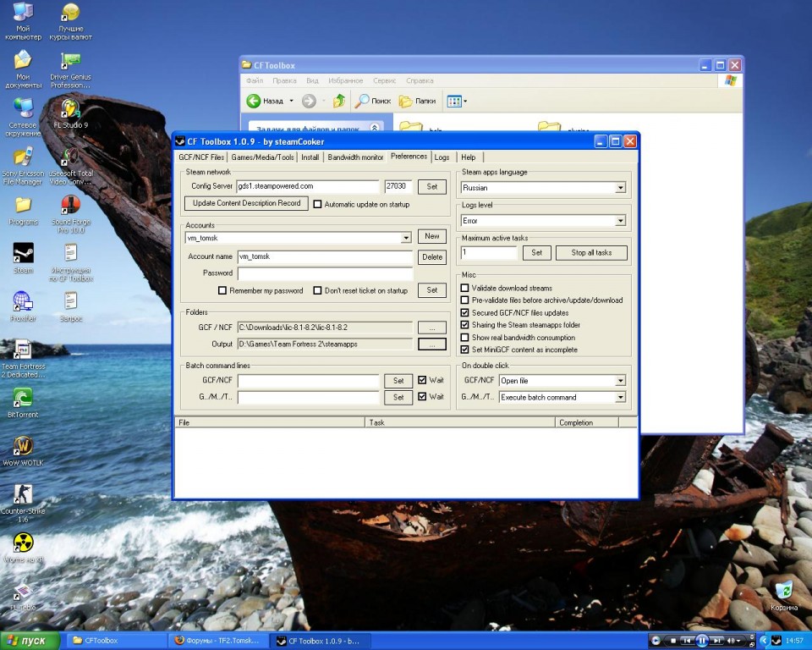812x650 pixels.
Task: Open WoW WOTLK desktop icon
Action: pyautogui.click(x=23, y=446)
